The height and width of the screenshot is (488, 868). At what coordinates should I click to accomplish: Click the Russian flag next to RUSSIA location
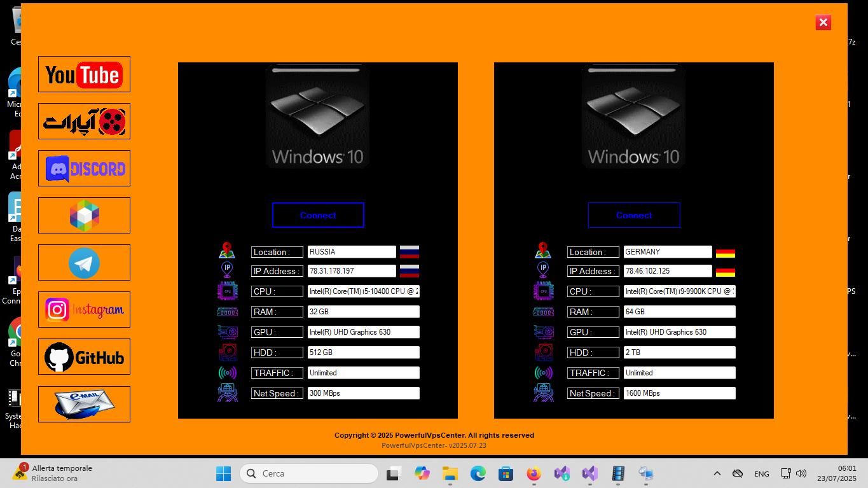[x=409, y=252]
